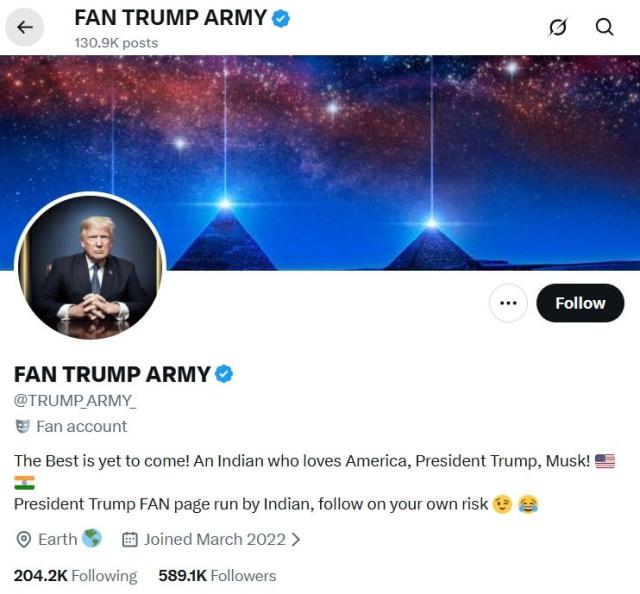Open the pyramid banner header image

[x=400, y=150]
